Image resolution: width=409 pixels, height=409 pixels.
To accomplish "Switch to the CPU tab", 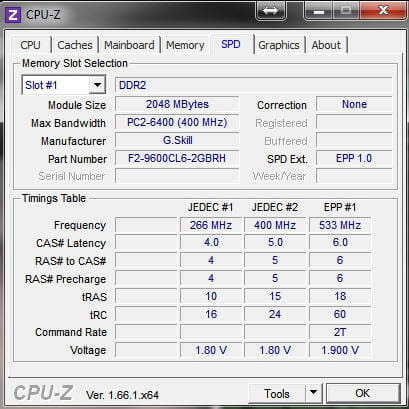I will click(x=30, y=45).
